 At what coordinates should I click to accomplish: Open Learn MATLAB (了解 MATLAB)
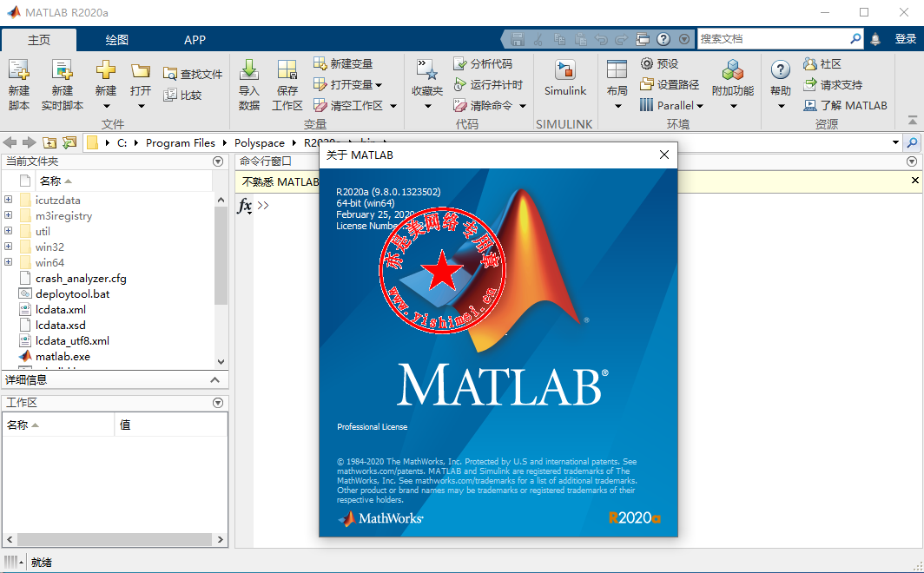[x=845, y=105]
